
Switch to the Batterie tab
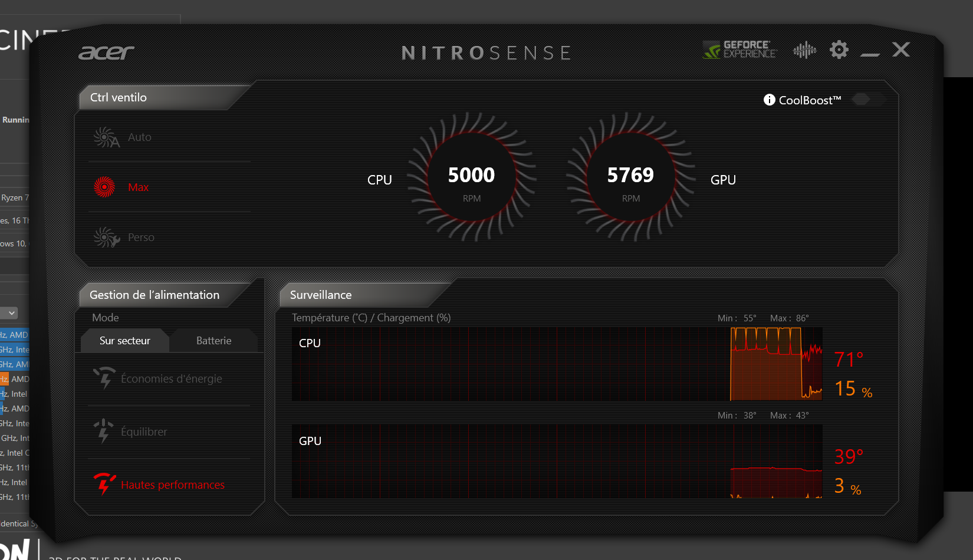point(213,341)
